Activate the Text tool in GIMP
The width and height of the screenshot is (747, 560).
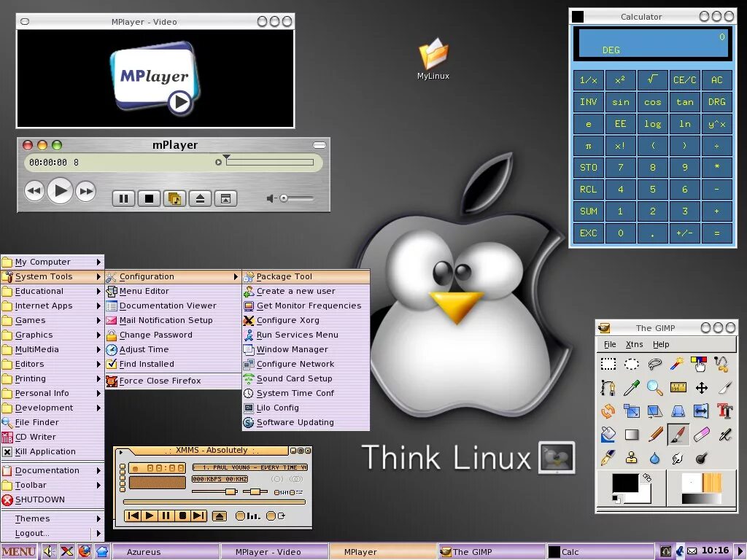724,411
